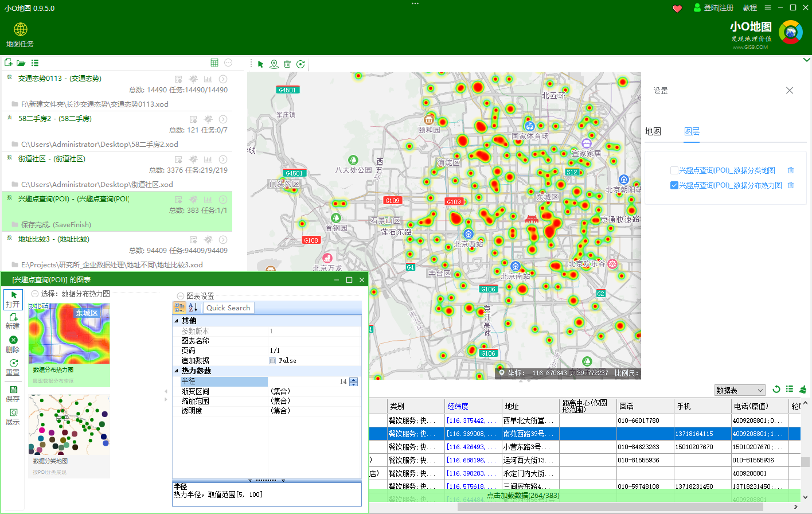The height and width of the screenshot is (514, 812).
Task: Switch to the 图层 tab in settings
Action: [692, 131]
